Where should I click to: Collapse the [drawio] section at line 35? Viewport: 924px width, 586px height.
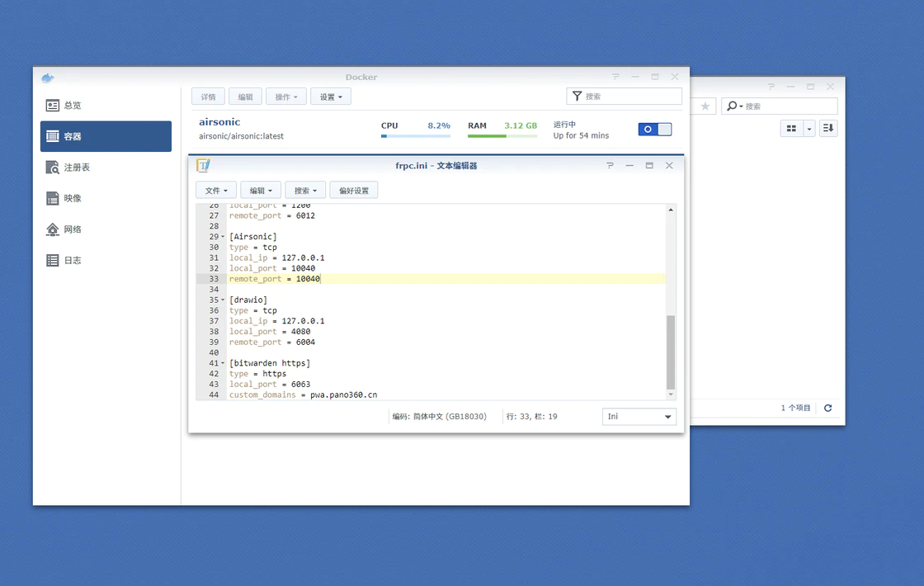pyautogui.click(x=223, y=300)
